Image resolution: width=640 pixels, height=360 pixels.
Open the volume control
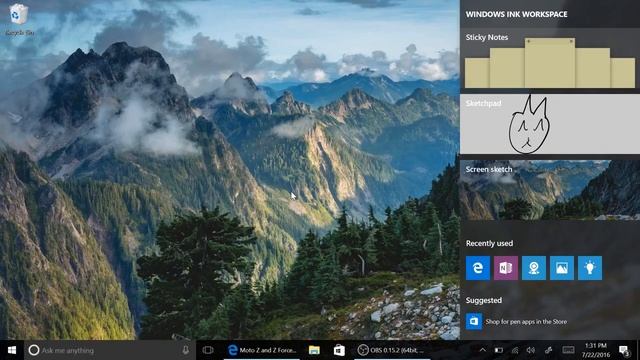531,350
